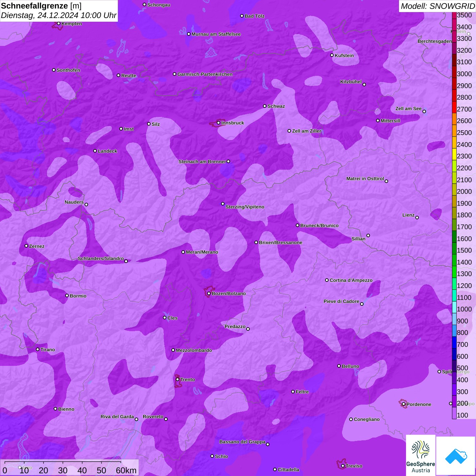Click the 'Kempten' city label

(x=72, y=23)
